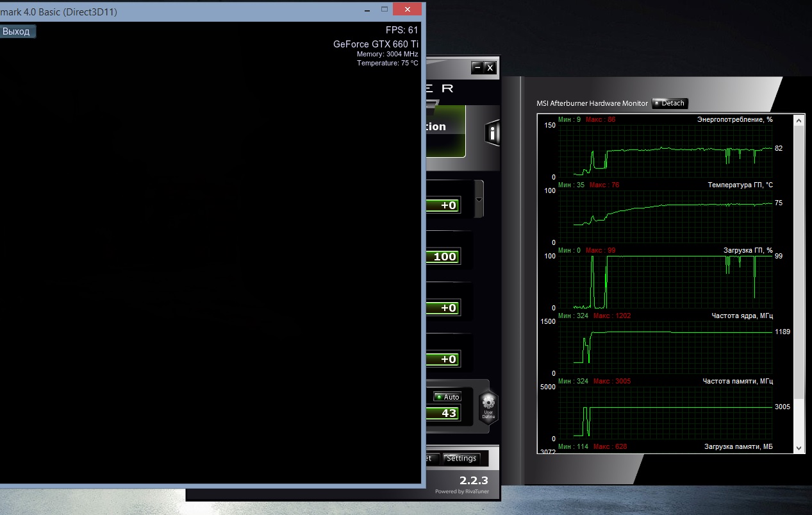Select the Температура ГП temperature graph
Viewport: 812px width, 515px height.
tap(665, 216)
